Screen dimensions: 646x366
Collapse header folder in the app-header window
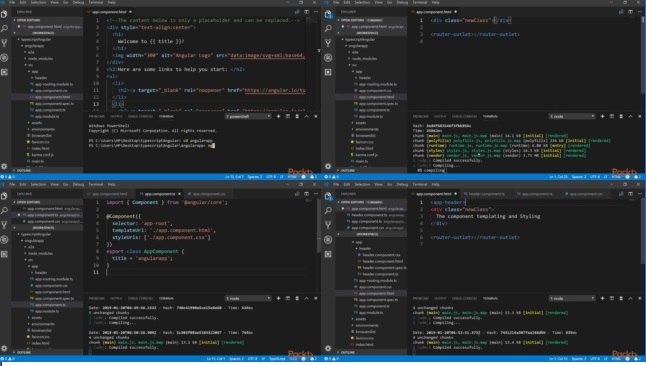coord(364,249)
